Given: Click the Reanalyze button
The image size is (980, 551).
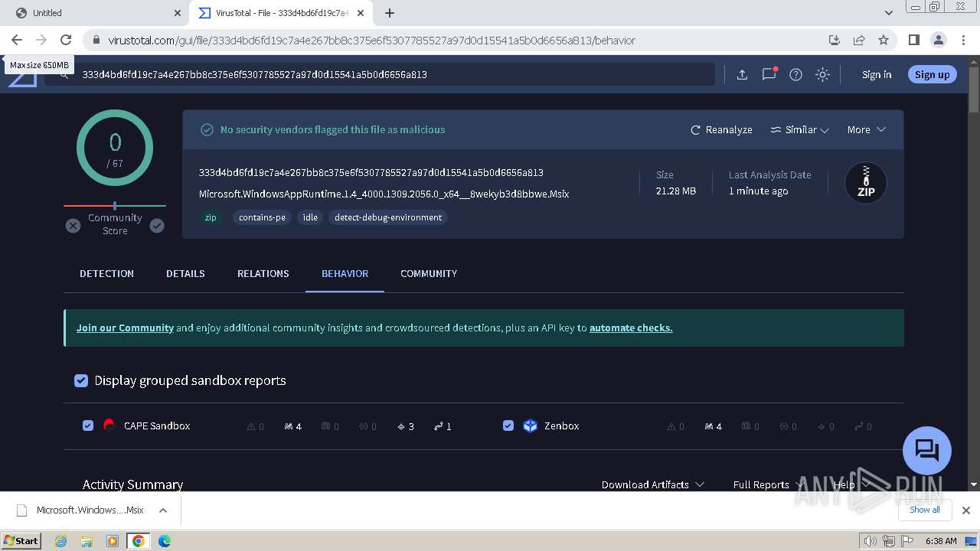Looking at the screenshot, I should 721,130.
